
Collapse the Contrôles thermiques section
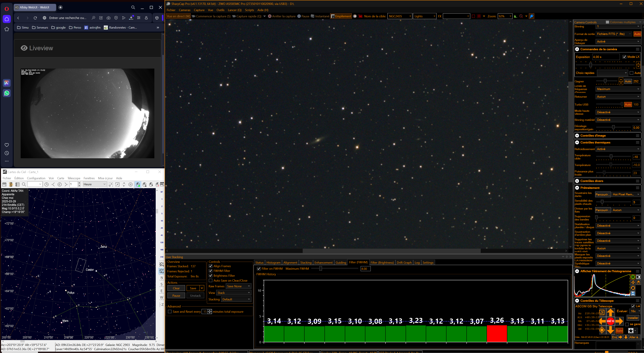577,142
